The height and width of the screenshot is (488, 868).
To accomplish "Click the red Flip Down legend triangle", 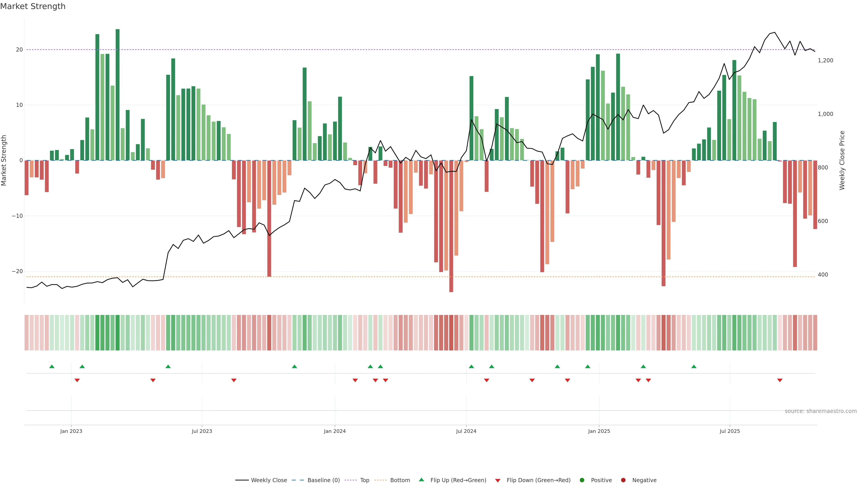I will click(x=498, y=480).
